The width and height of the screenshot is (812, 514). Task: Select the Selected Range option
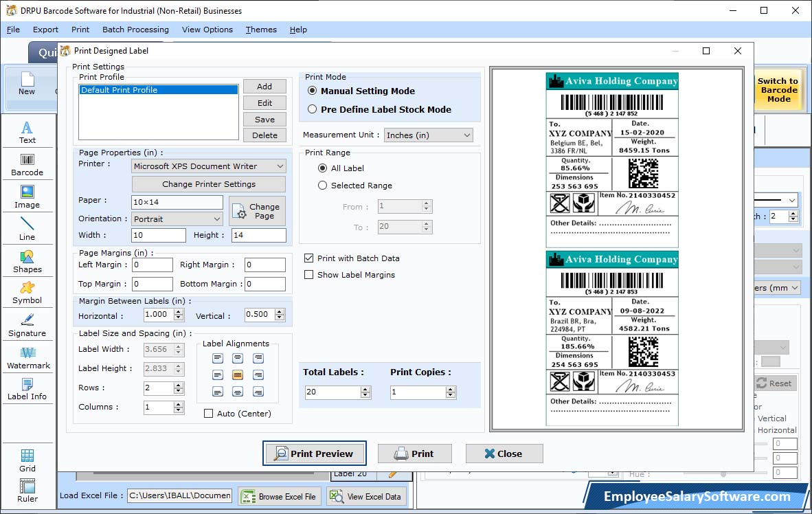pyautogui.click(x=323, y=186)
